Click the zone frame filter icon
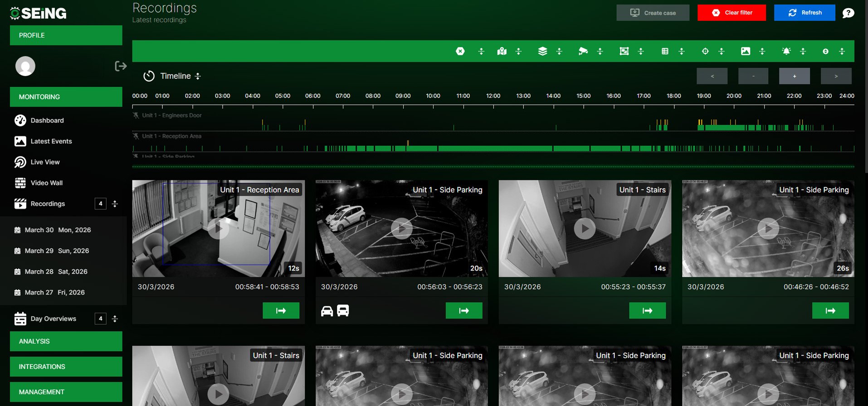Viewport: 868px width, 406px height. [624, 51]
